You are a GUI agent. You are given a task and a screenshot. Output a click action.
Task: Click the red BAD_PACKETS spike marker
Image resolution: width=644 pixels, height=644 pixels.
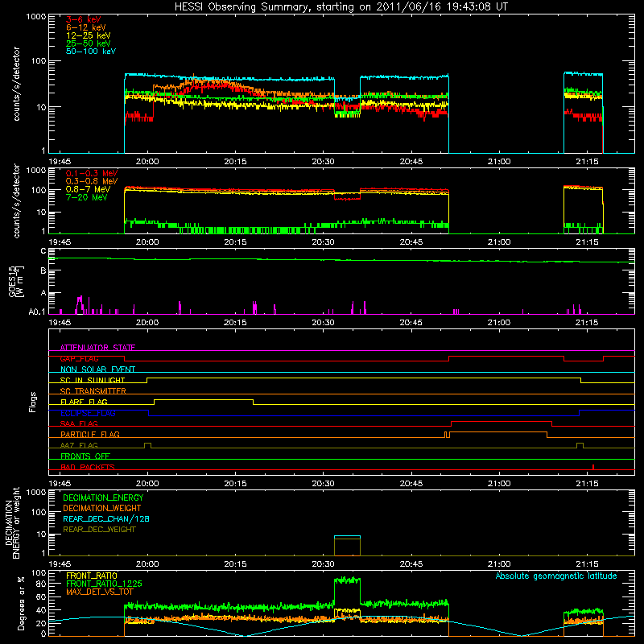pos(593,467)
